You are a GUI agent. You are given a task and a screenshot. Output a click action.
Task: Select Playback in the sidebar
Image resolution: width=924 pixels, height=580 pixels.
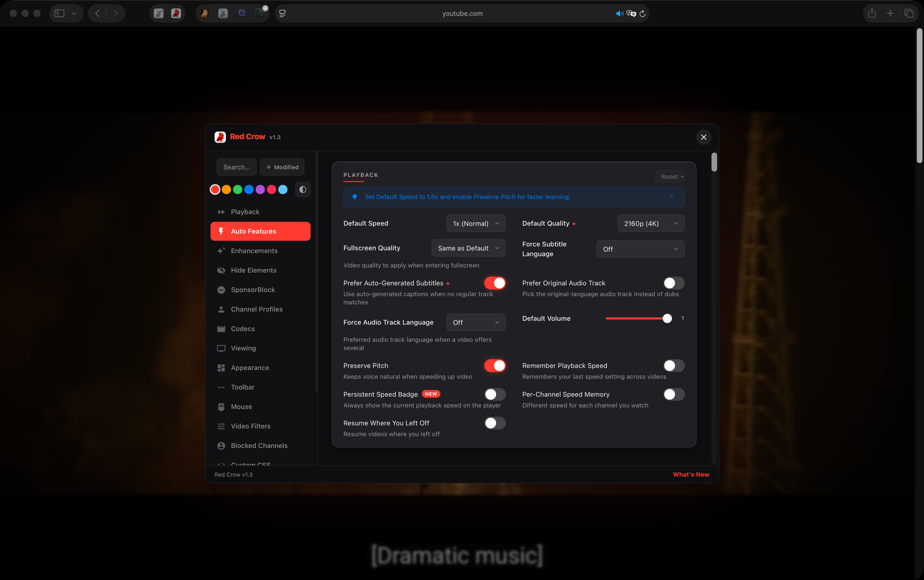pyautogui.click(x=260, y=212)
